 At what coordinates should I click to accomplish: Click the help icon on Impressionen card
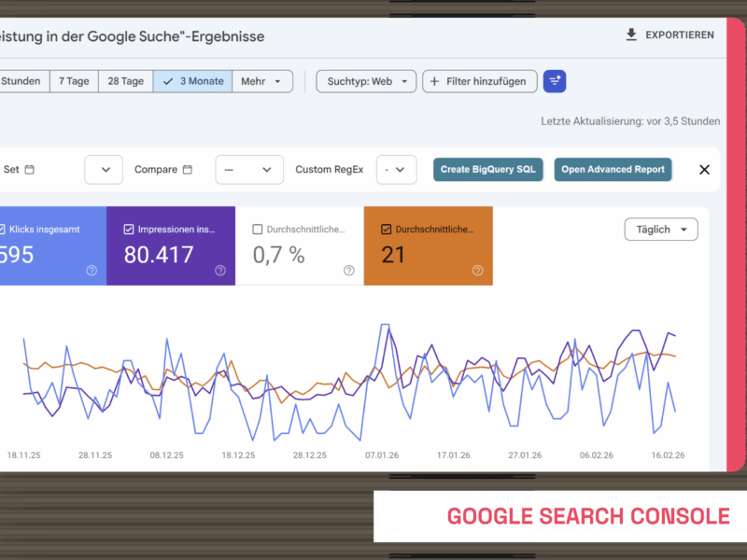click(219, 272)
